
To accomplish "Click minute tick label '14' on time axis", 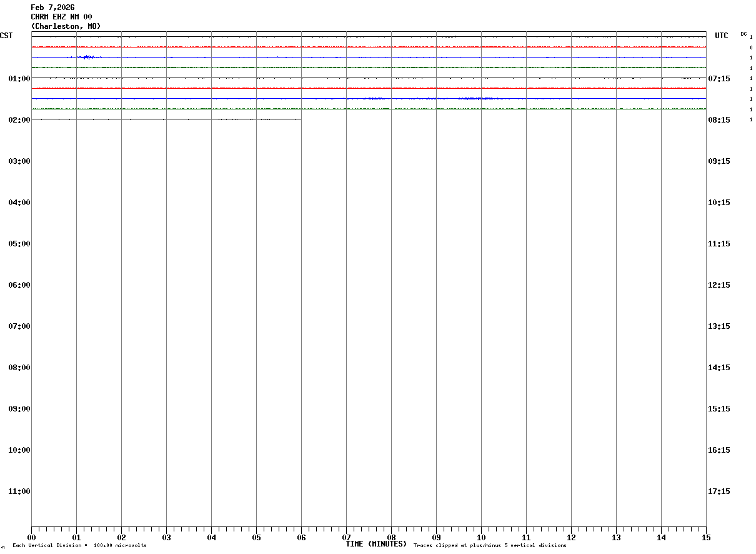I will click(661, 537).
